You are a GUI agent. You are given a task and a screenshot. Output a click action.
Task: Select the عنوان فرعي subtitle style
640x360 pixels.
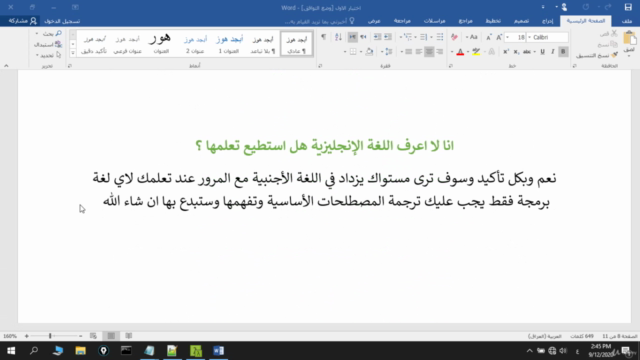coord(127,44)
